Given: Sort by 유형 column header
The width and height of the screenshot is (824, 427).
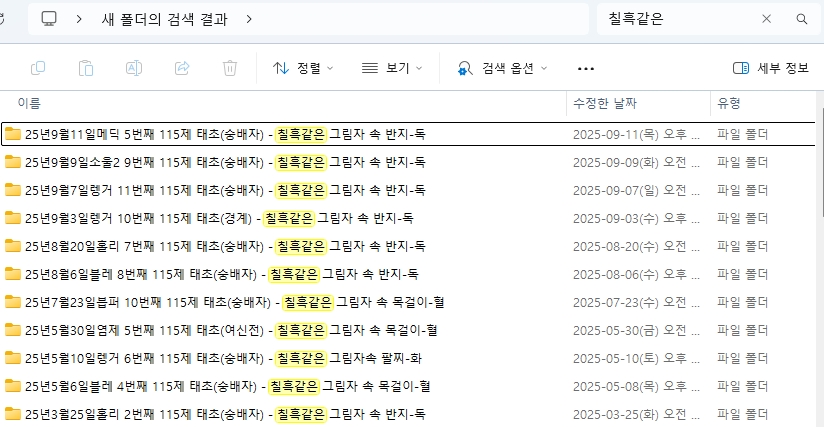Looking at the screenshot, I should (728, 103).
